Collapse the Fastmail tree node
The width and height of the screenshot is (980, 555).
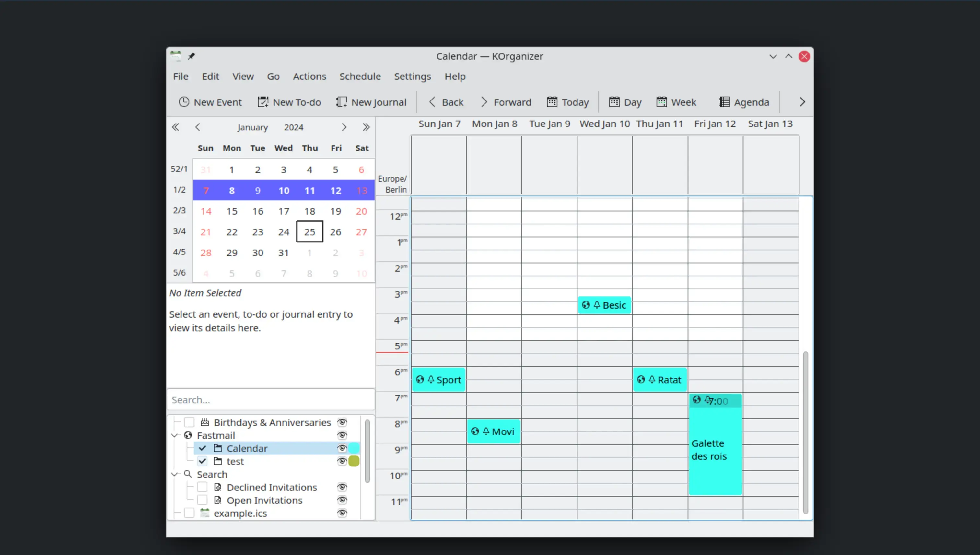[174, 435]
